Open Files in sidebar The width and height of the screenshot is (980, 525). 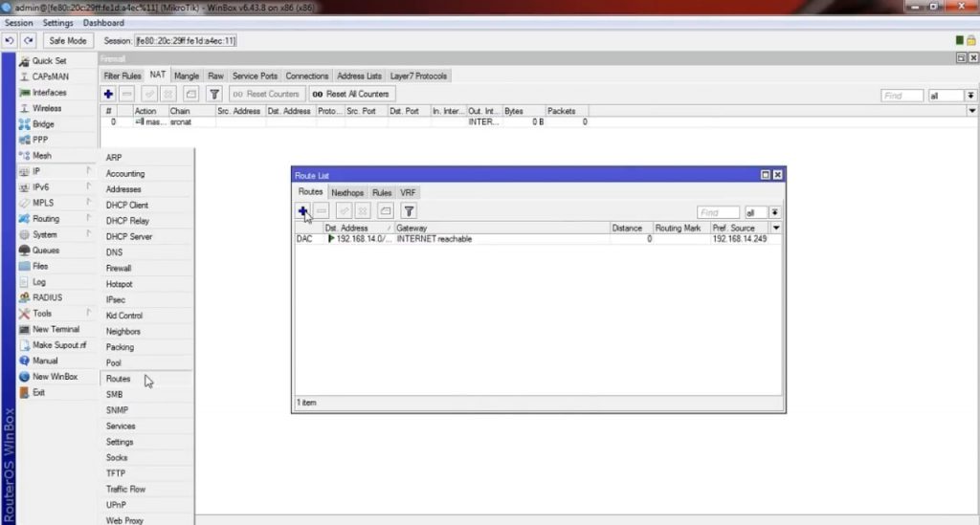tap(40, 267)
